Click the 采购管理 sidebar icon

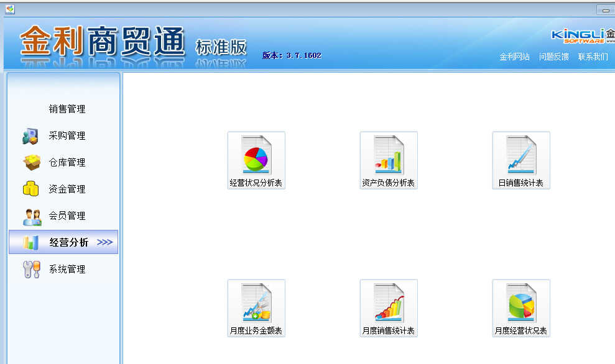(x=30, y=136)
